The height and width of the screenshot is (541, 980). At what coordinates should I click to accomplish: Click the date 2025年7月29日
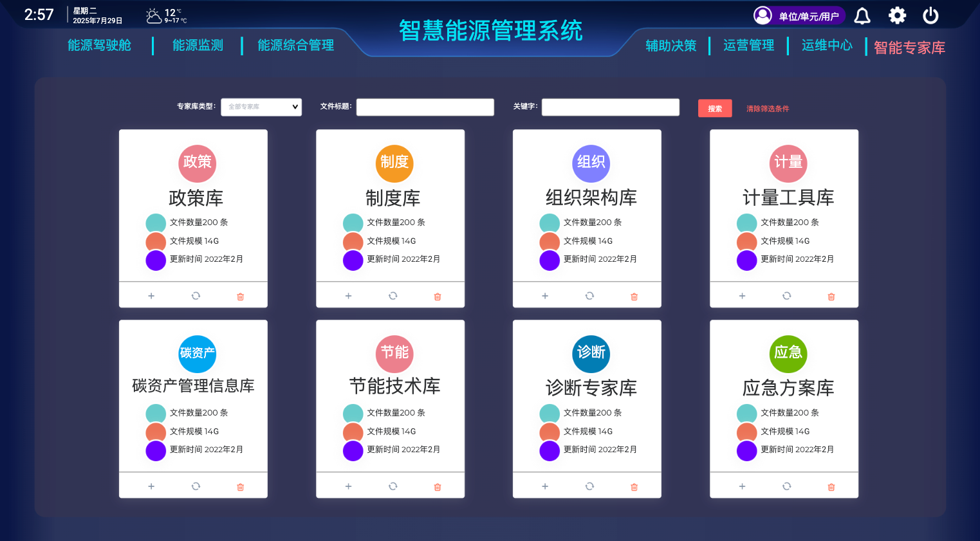98,21
